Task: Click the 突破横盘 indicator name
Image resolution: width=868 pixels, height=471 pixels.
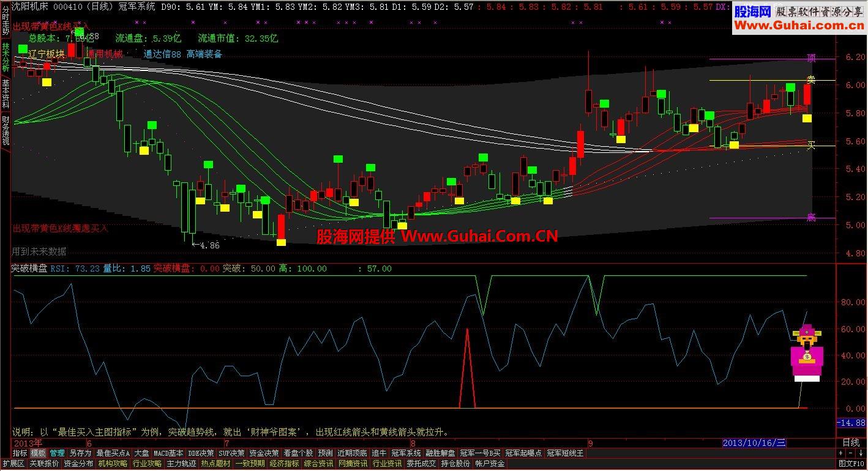Action: [29, 269]
